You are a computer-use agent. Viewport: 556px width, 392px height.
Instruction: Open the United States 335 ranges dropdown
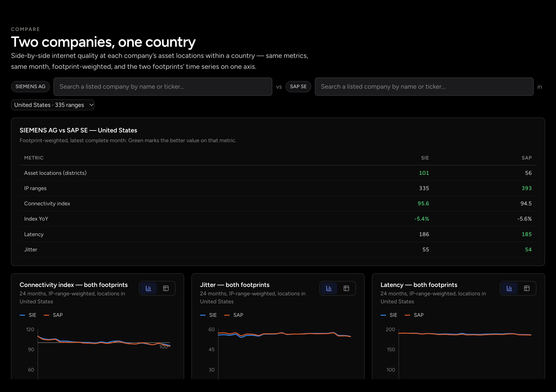pos(53,105)
